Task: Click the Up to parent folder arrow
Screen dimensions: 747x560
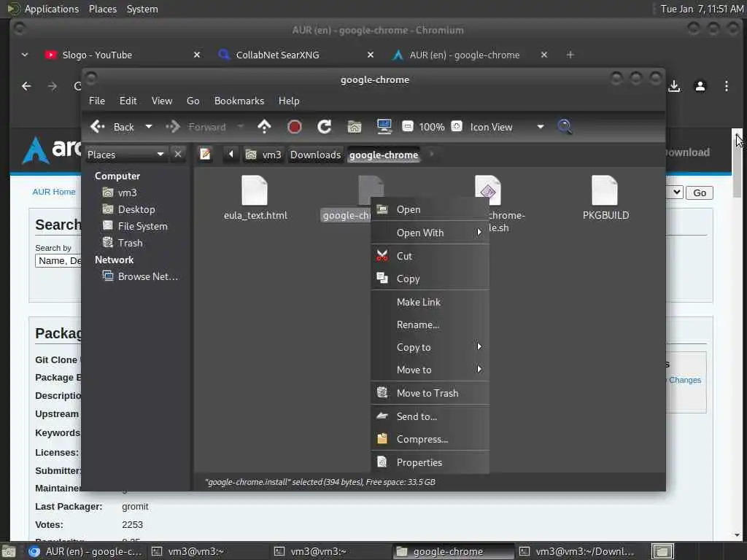Action: click(x=264, y=127)
